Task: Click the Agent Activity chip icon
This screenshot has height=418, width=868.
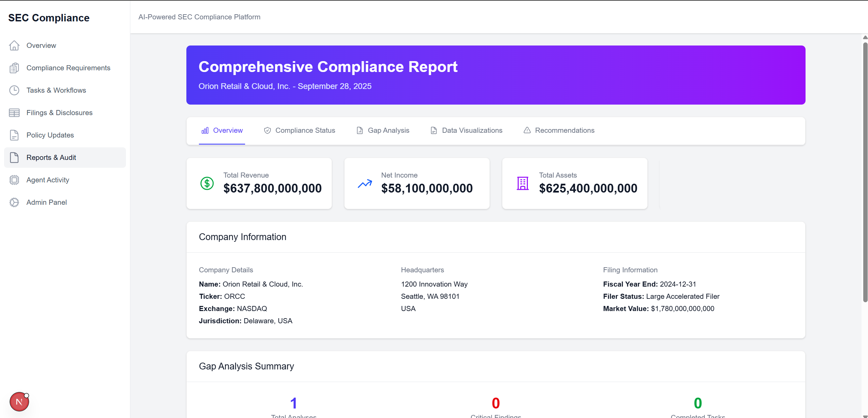Action: pyautogui.click(x=14, y=180)
